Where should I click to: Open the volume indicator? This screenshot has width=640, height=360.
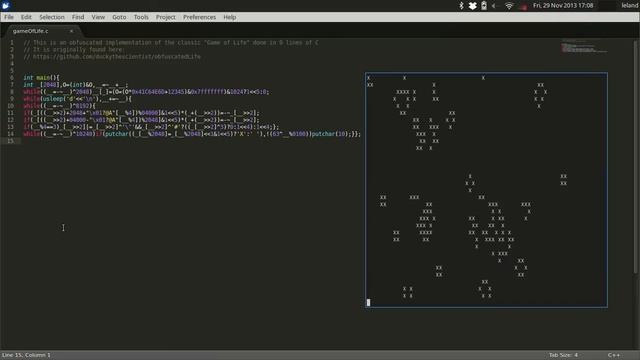pos(494,6)
